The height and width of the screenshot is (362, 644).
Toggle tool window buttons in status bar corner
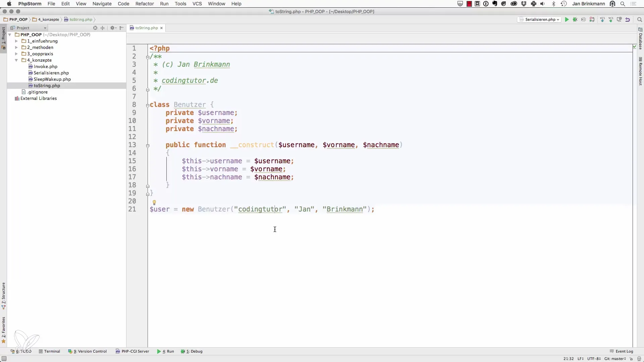(x=4, y=359)
